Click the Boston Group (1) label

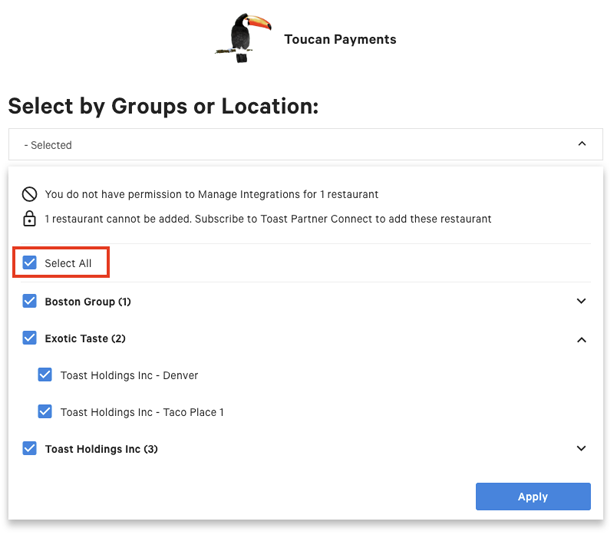(x=88, y=302)
